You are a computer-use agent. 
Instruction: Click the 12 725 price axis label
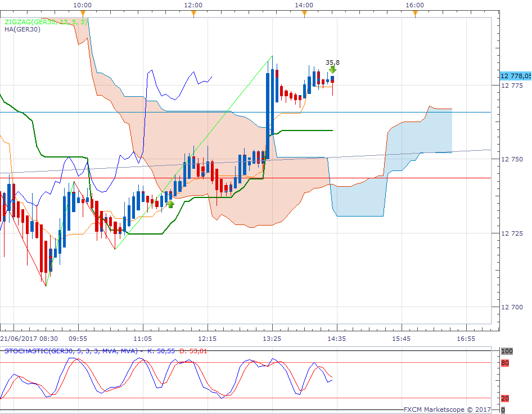pyautogui.click(x=512, y=233)
